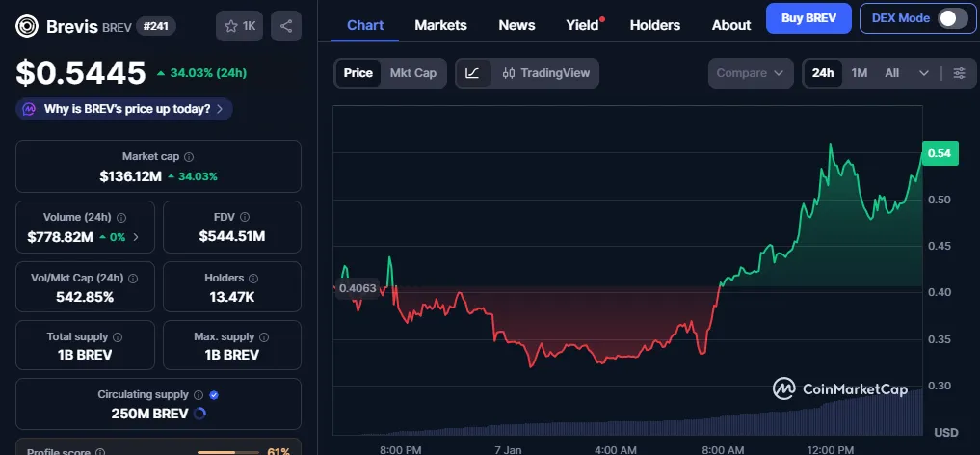Image resolution: width=980 pixels, height=455 pixels.
Task: Click the 0.54 current price label on chart
Action: point(940,153)
